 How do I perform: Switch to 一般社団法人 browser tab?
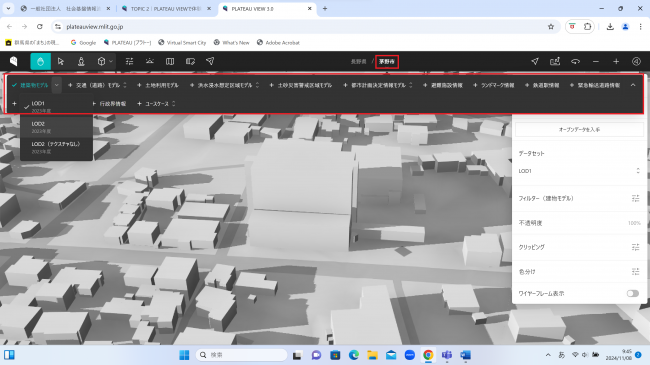[65, 9]
